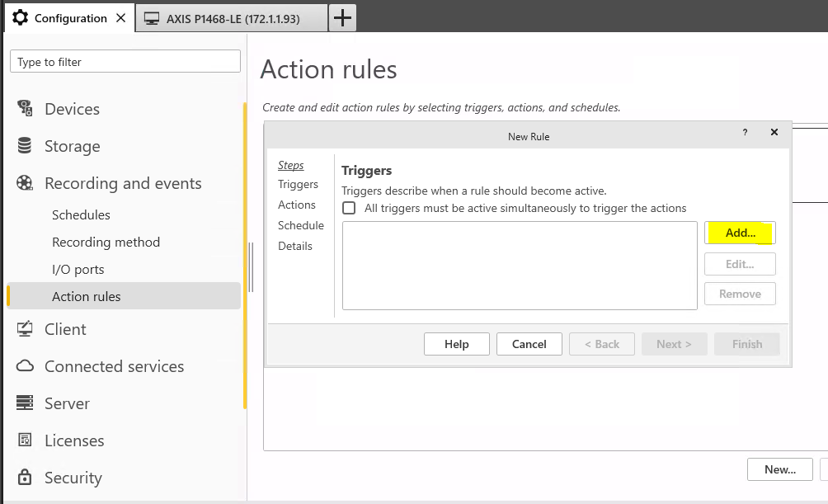Click the Server rack icon

[25, 403]
